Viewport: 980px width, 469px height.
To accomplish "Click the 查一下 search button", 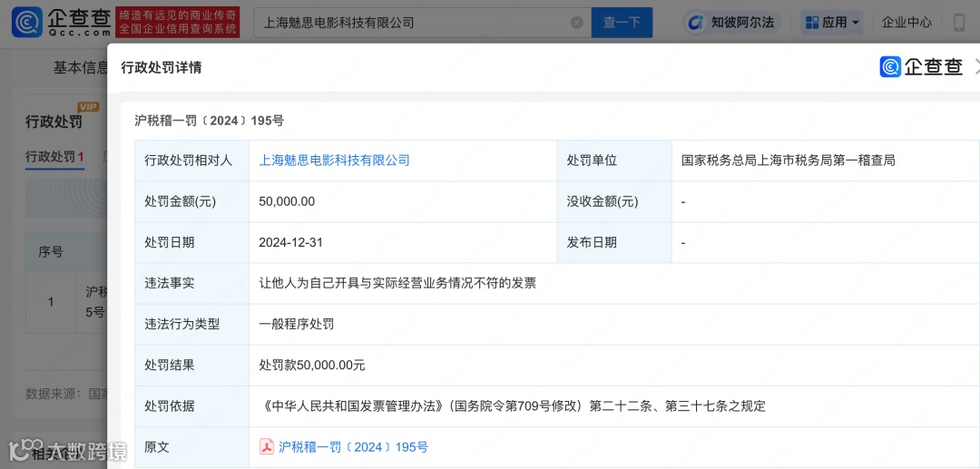I will tap(622, 23).
